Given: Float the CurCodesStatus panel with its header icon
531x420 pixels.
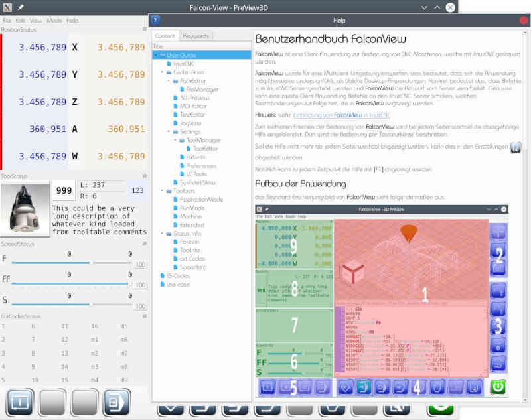Looking at the screenshot, I should coord(145,316).
